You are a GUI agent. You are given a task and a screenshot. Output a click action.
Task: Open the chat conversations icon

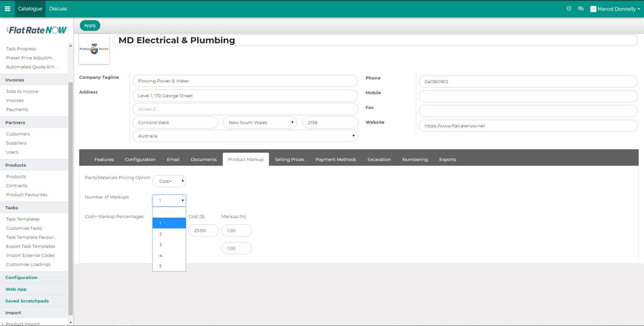click(x=580, y=9)
